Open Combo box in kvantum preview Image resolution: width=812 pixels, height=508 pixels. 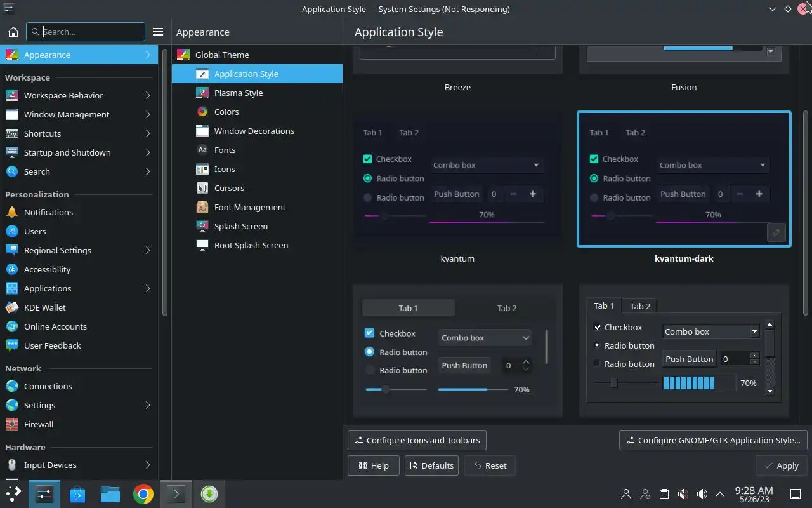pos(487,165)
